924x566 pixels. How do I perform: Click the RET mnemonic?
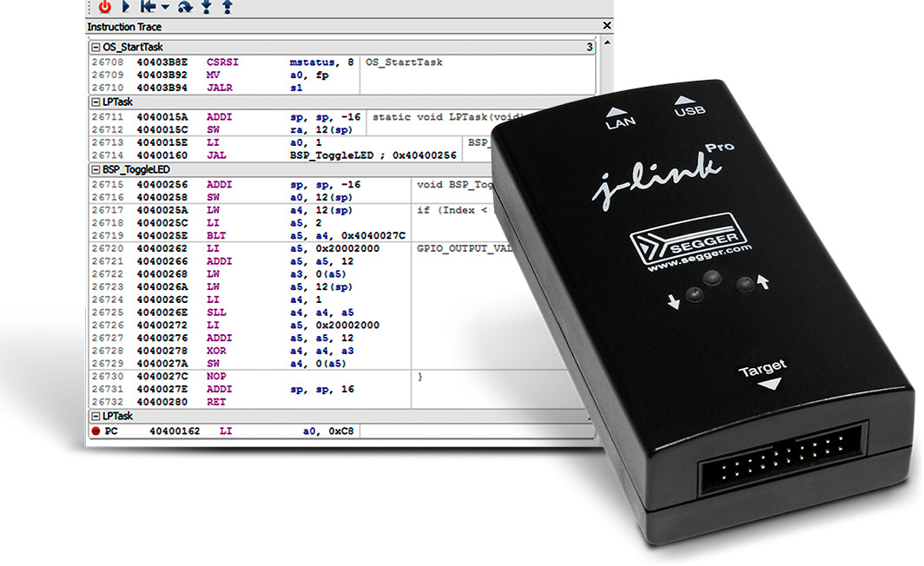[x=216, y=402]
